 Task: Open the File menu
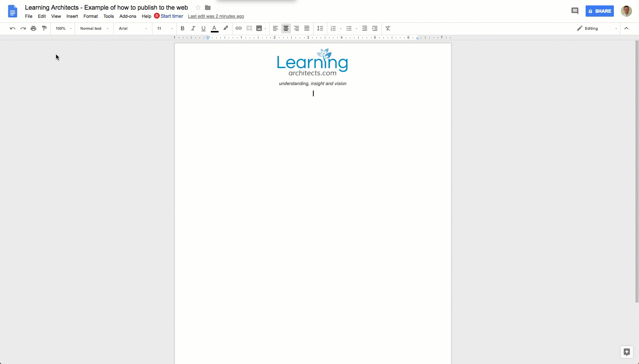[29, 16]
